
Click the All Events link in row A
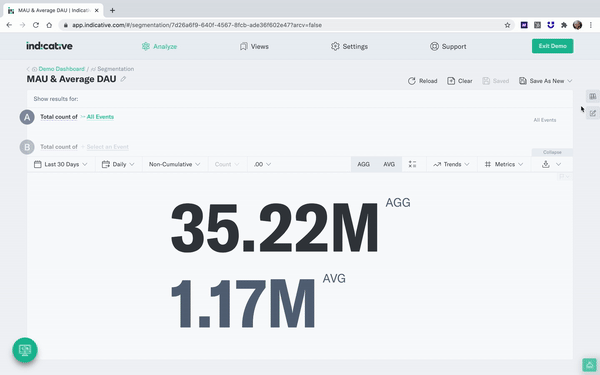(x=100, y=117)
